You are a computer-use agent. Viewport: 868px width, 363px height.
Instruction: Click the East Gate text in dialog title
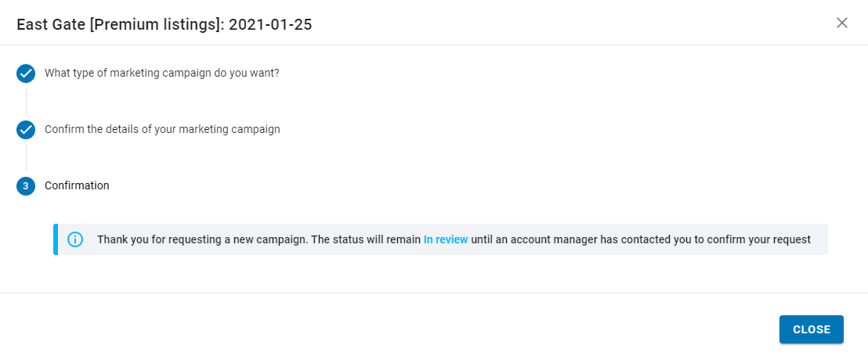coord(51,25)
